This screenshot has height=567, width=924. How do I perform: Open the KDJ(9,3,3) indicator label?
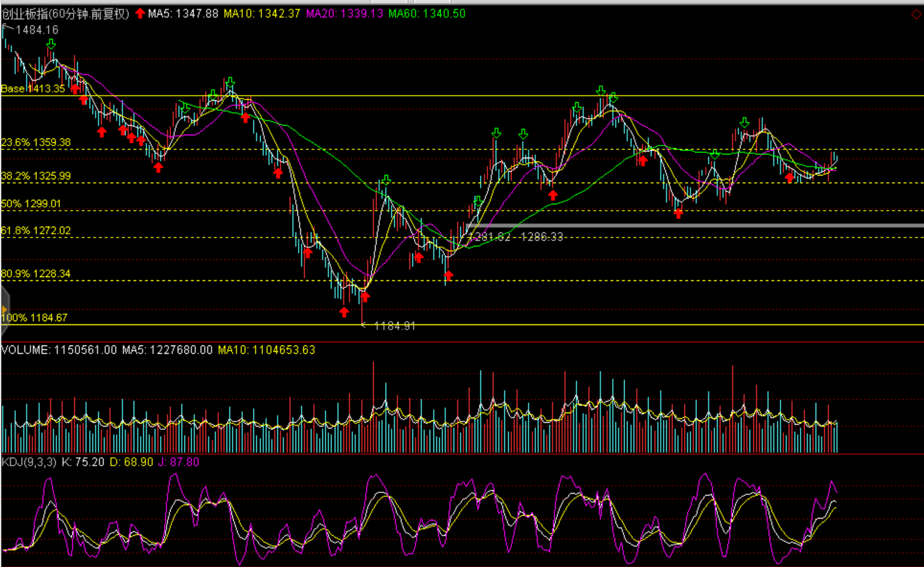[x=29, y=462]
